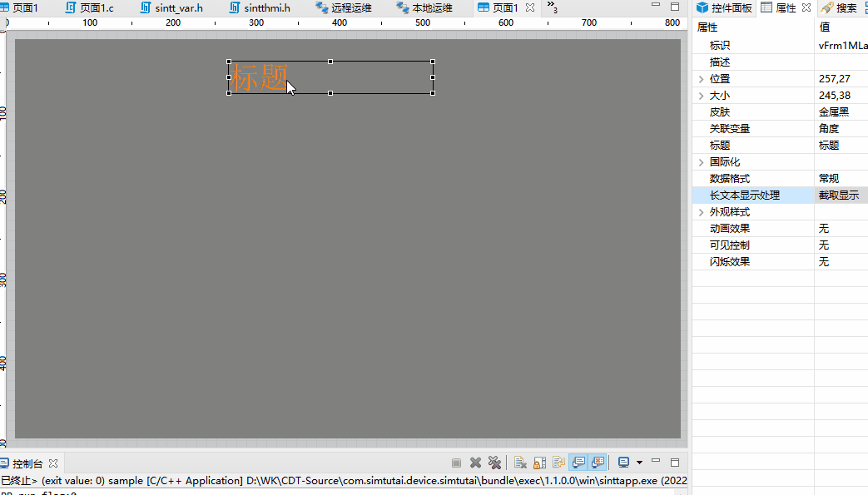Expand the 大小 property row

[702, 96]
